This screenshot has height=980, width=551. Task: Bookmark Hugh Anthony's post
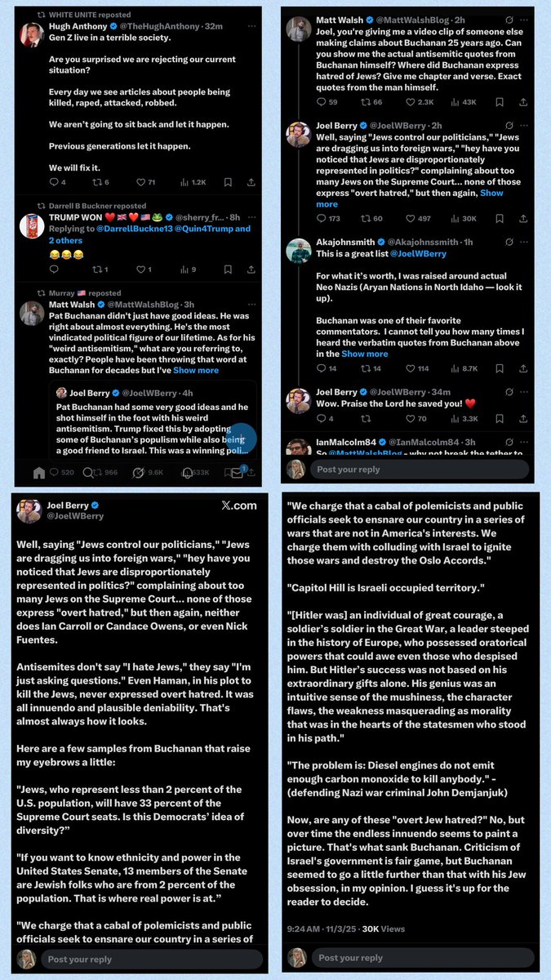click(229, 181)
